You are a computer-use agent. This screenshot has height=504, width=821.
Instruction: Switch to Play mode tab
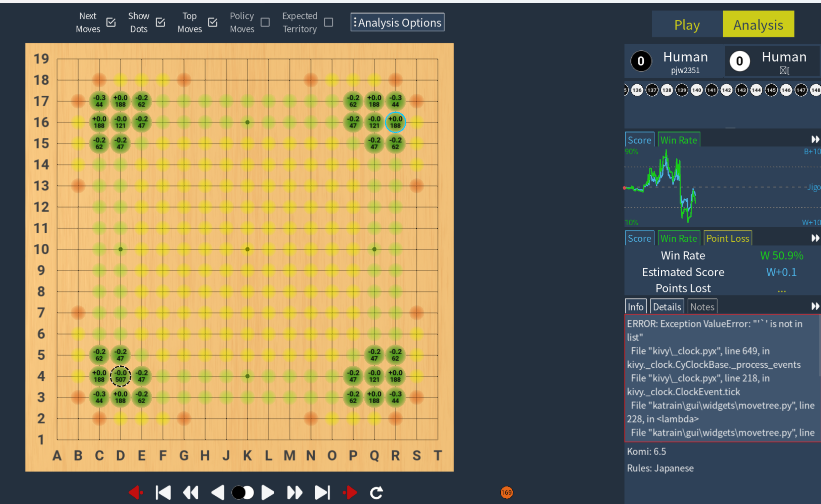(687, 25)
